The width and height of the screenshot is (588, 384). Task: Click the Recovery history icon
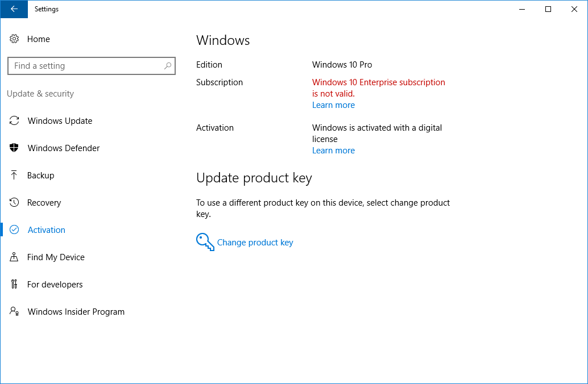click(x=14, y=203)
